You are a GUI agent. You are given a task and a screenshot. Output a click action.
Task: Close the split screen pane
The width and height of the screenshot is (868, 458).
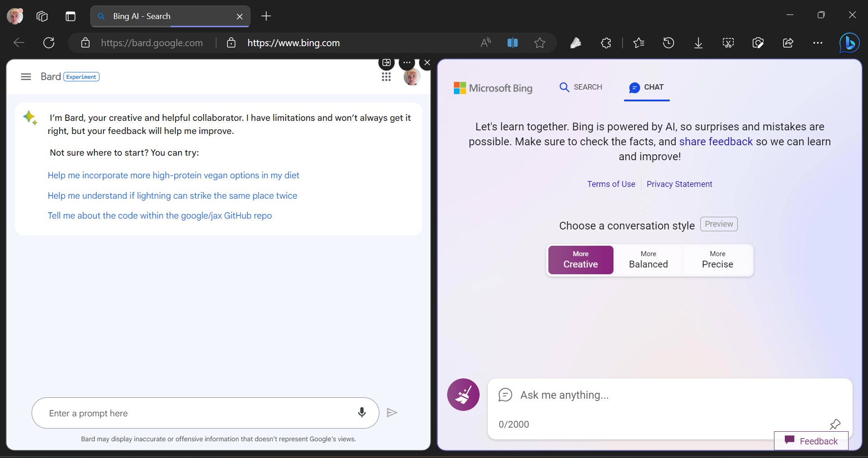[427, 62]
